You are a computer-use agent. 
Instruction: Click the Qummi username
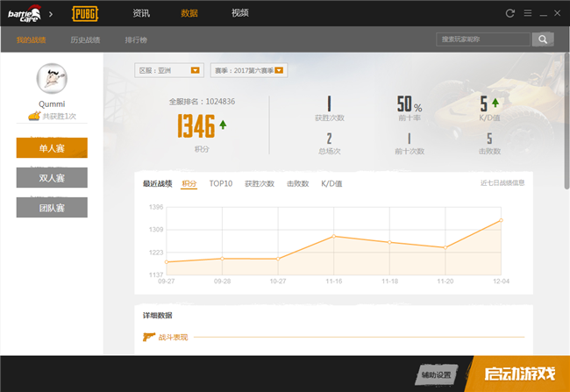52,104
